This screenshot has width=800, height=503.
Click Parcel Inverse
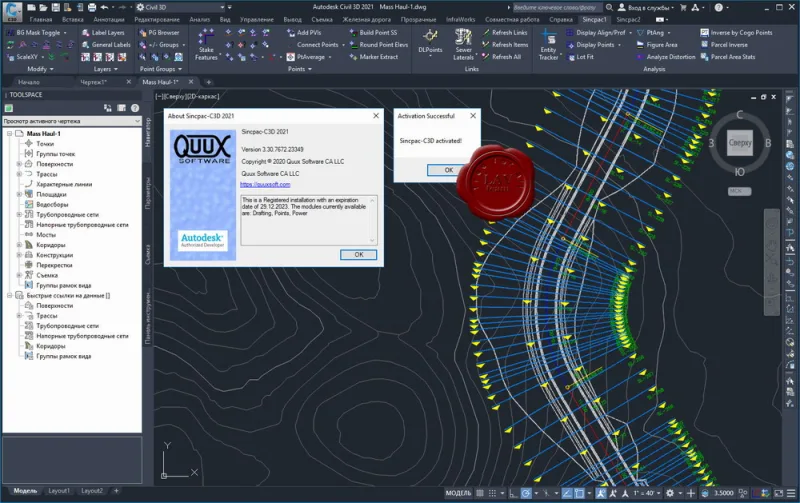[724, 44]
